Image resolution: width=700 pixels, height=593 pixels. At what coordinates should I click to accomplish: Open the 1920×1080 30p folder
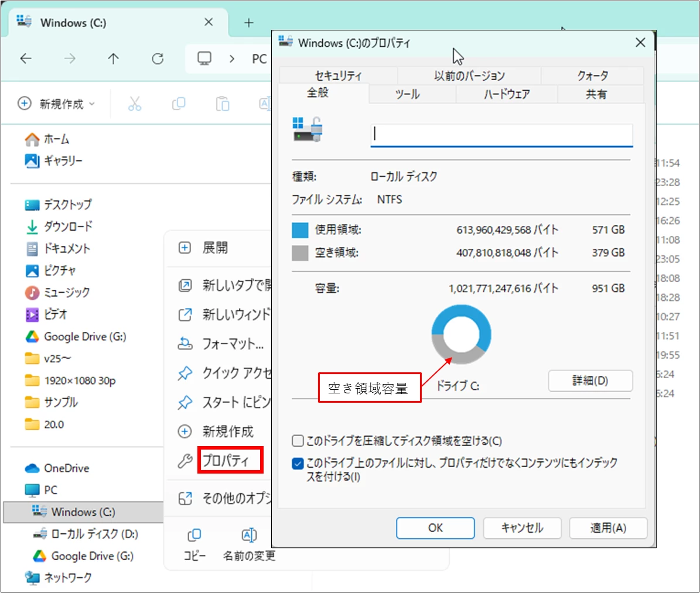click(x=70, y=380)
